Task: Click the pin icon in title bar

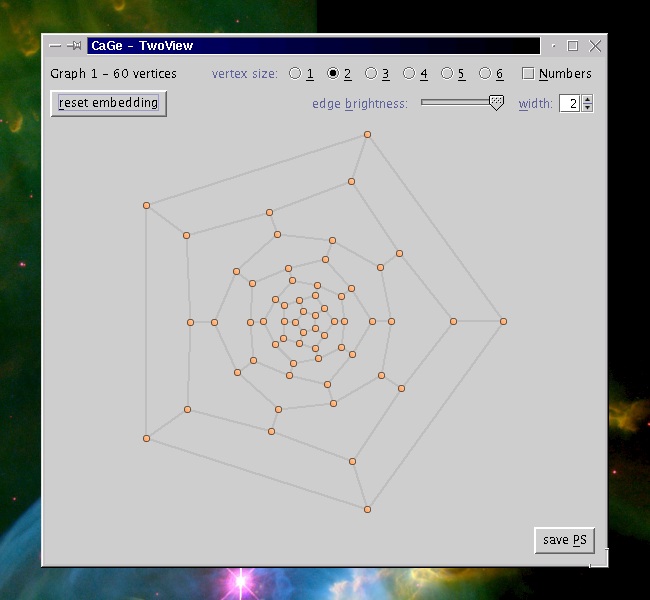Action: (74, 46)
